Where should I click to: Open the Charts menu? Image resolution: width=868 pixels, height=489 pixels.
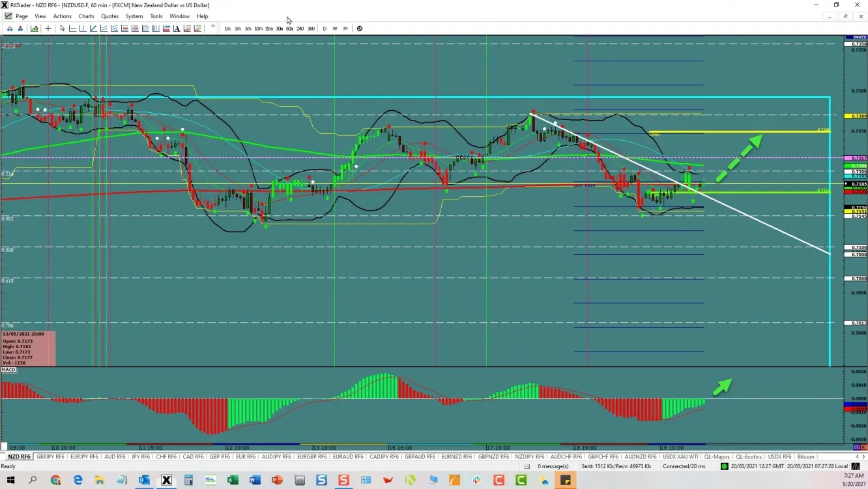[x=86, y=16]
